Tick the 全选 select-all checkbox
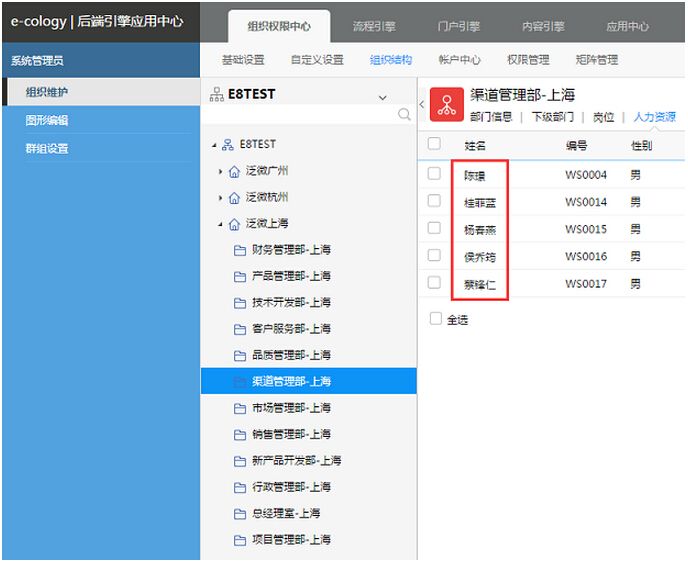 coord(435,319)
